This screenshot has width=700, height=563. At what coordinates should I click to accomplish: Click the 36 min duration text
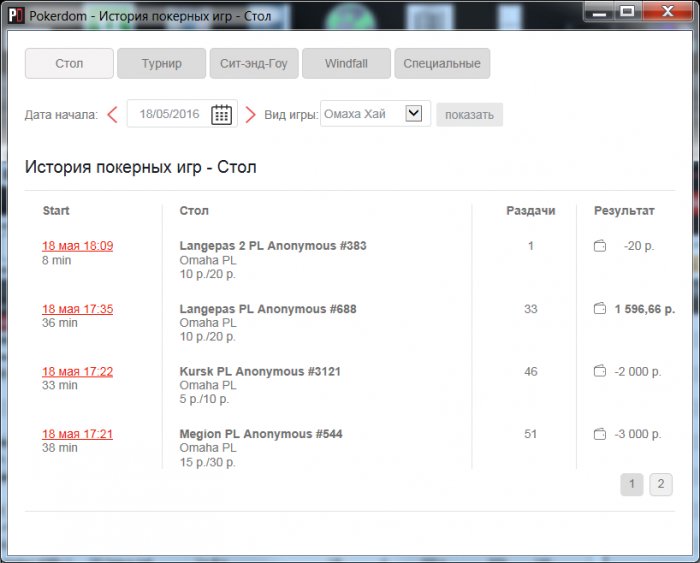coord(59,323)
